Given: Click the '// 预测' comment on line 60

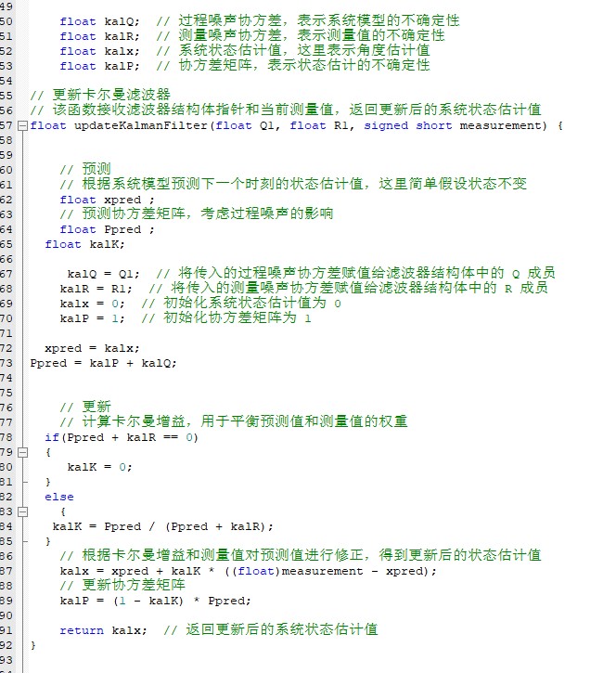Looking at the screenshot, I should coord(85,169).
